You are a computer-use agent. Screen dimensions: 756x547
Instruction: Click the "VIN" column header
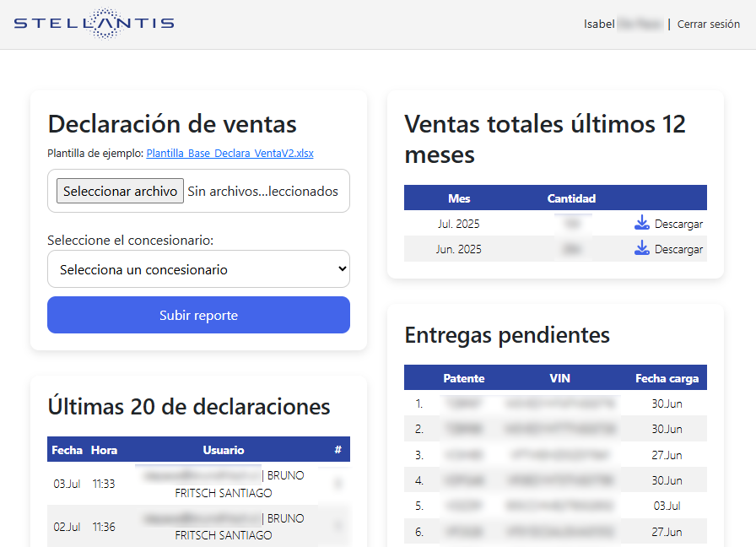pyautogui.click(x=559, y=377)
